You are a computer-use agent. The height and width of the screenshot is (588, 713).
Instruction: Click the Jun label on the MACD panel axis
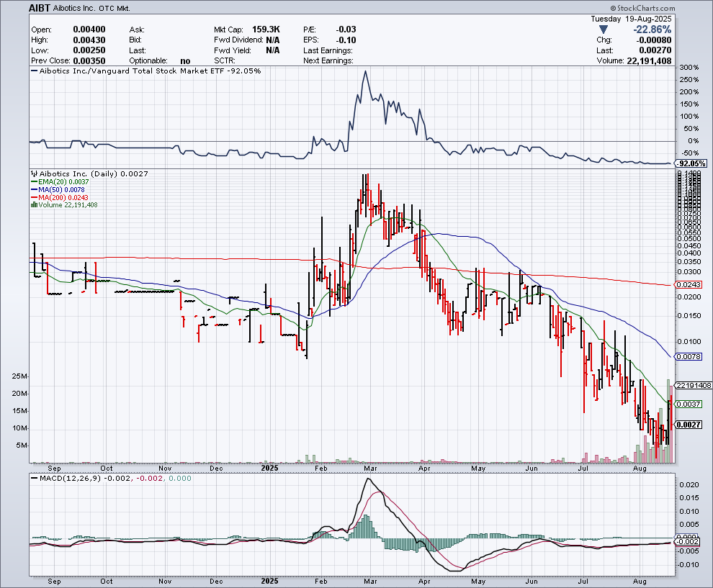(531, 582)
